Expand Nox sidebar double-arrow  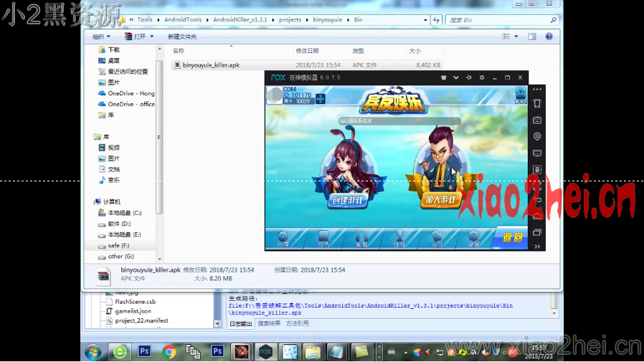tap(537, 247)
